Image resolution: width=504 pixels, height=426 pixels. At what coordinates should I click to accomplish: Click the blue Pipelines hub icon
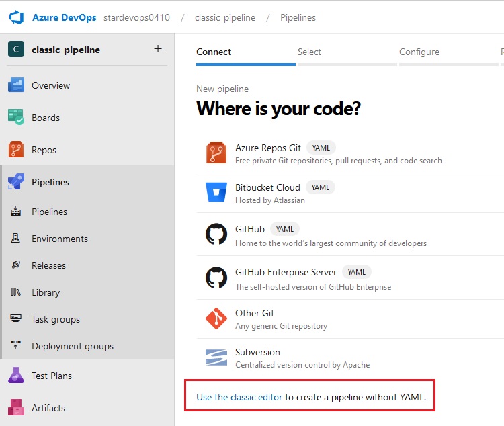click(x=16, y=181)
